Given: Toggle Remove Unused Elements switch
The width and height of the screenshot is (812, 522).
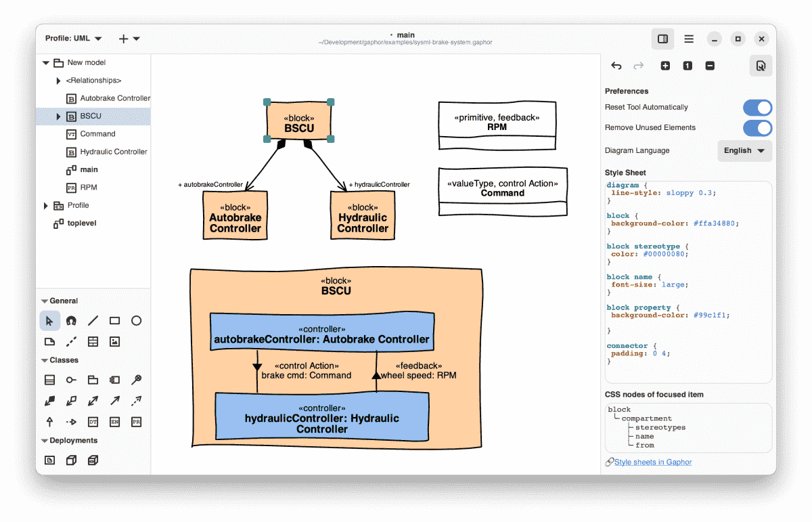Looking at the screenshot, I should click(x=757, y=128).
